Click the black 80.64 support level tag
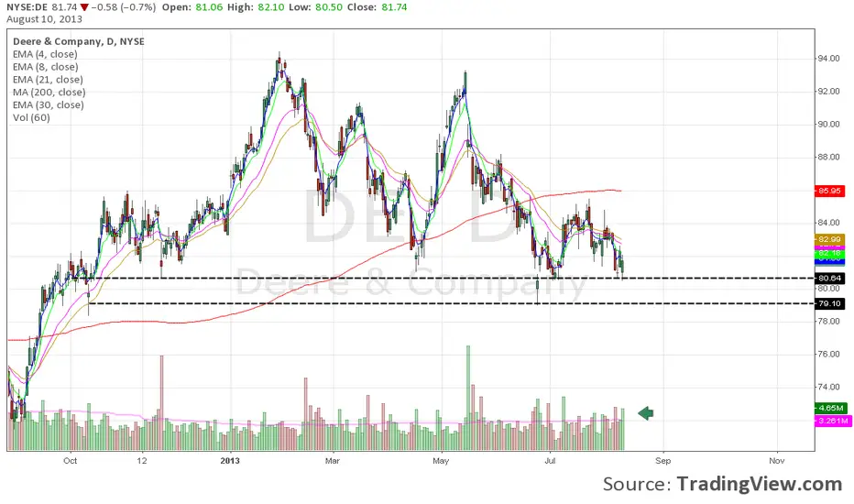854x504 pixels. (829, 278)
